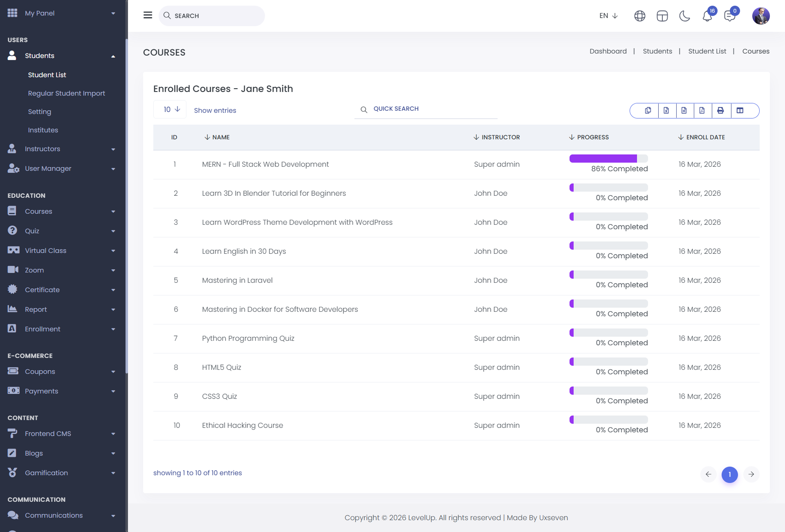Select Institutes in sidebar submenu

(x=43, y=130)
